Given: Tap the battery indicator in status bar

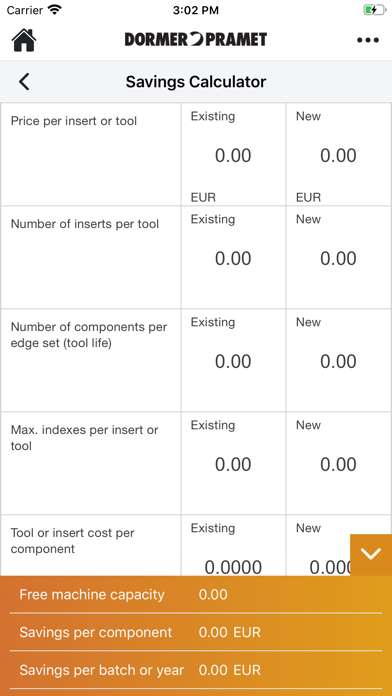Looking at the screenshot, I should pos(374,10).
